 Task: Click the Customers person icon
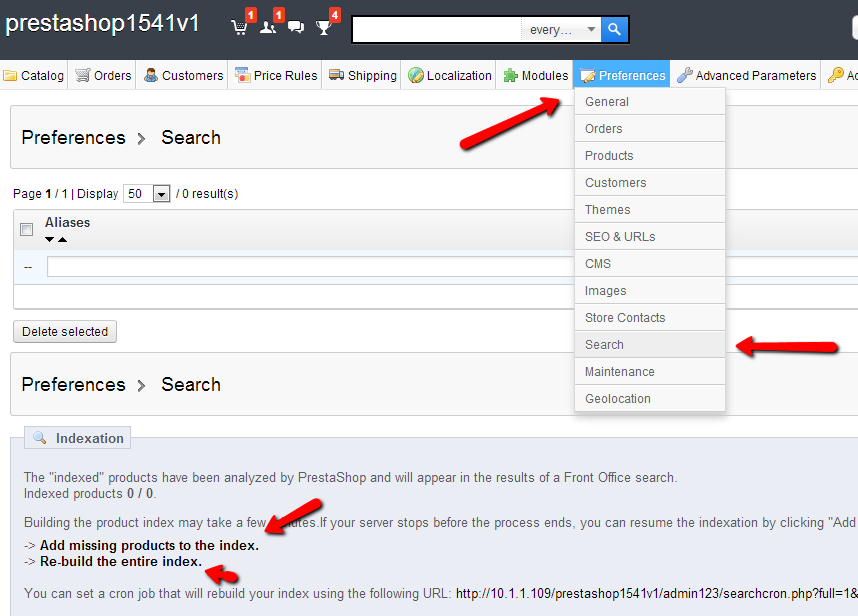click(150, 75)
